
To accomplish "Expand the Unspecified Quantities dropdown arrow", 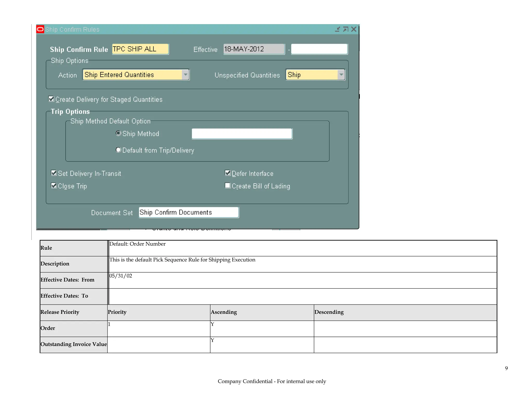I will (x=341, y=75).
